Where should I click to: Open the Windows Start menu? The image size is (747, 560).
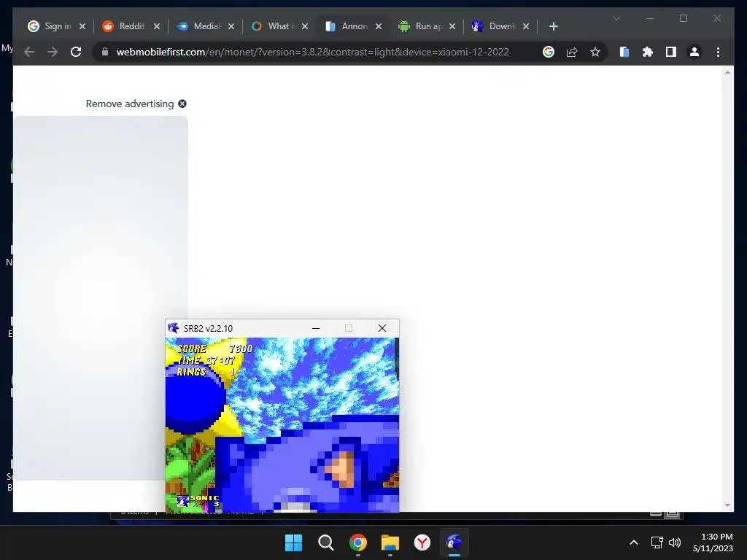[293, 542]
